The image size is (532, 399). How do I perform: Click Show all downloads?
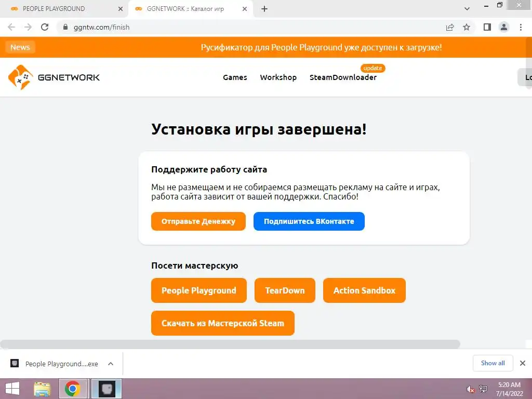493,363
